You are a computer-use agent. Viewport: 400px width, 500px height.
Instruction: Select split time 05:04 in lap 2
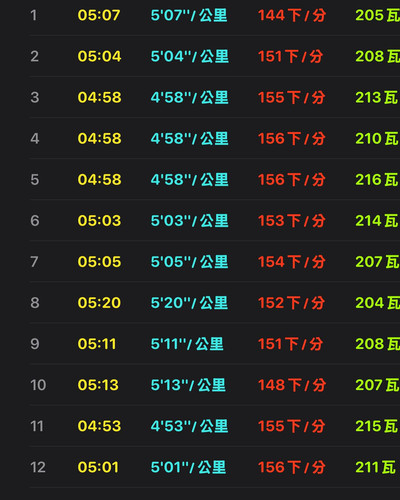tap(99, 56)
